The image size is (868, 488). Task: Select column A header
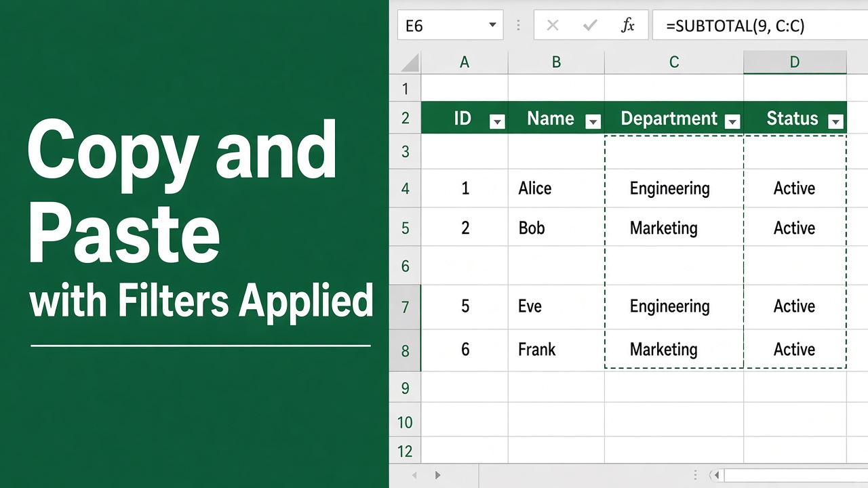coord(465,62)
